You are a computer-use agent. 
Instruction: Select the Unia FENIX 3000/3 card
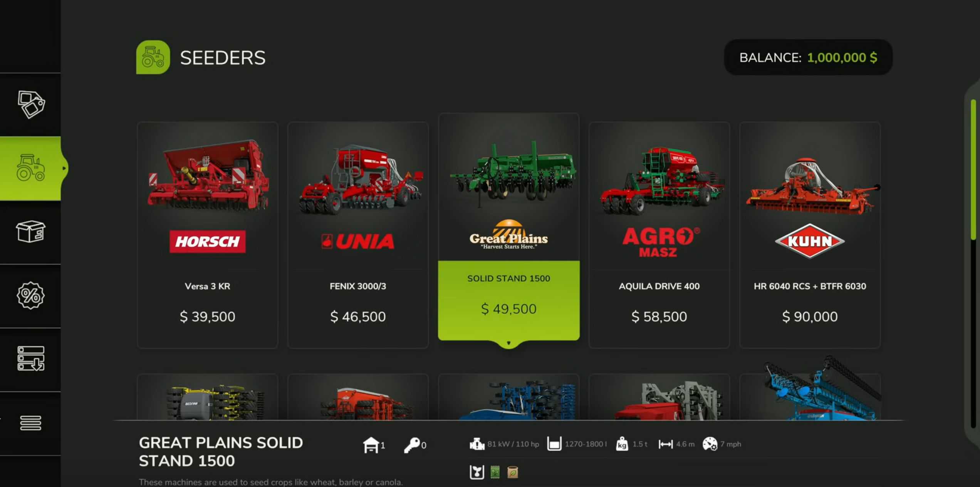point(358,235)
